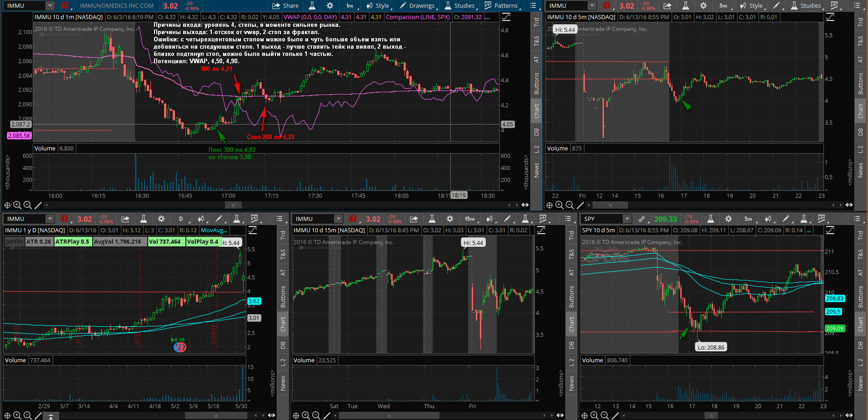The image size is (868, 420).
Task: Toggle L2 side tab of IMMU 1m chart
Action: [536, 148]
